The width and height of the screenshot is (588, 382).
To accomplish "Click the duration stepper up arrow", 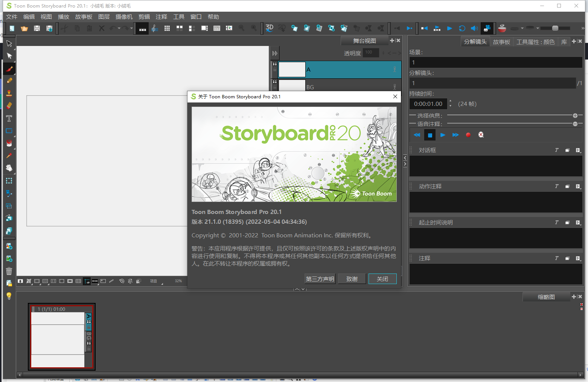I will [x=451, y=101].
